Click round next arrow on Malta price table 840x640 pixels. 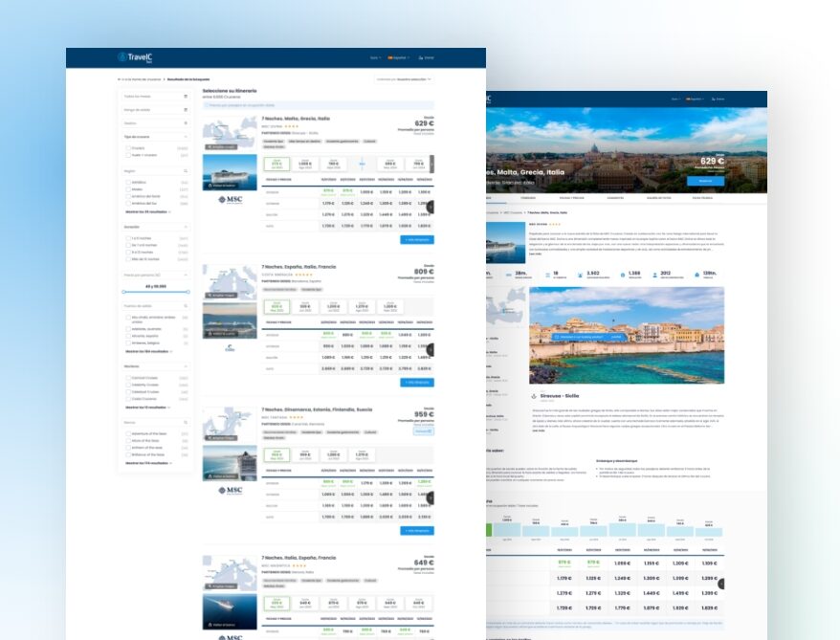tap(431, 207)
